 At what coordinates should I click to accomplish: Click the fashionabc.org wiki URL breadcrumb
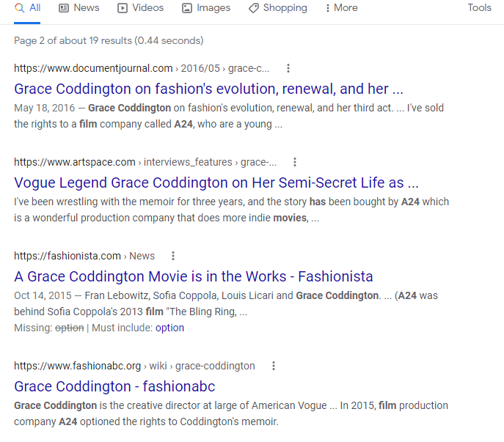tap(134, 366)
